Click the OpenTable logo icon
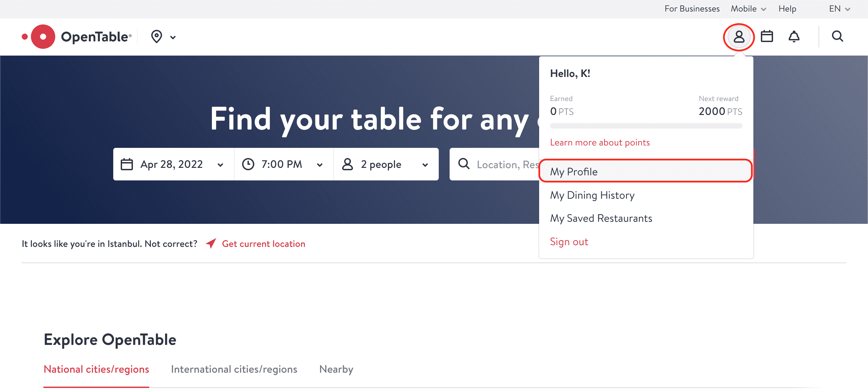Screen dimensions: 868x390 [41, 37]
